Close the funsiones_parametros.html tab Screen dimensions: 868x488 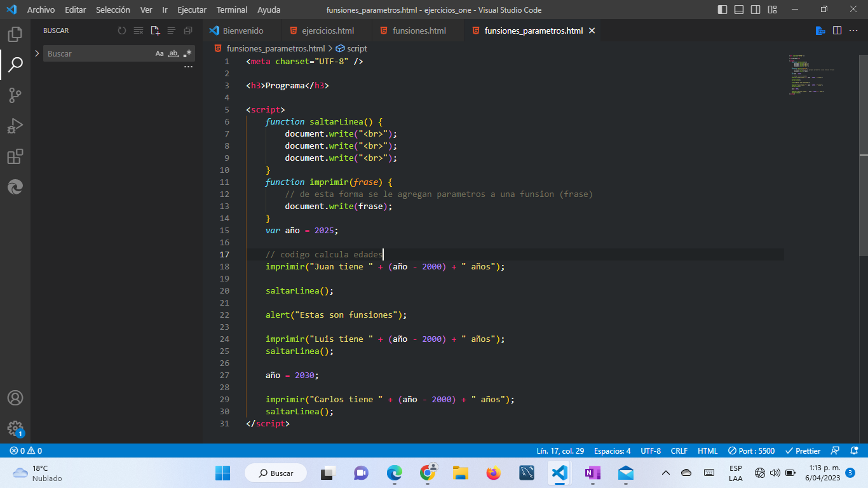[592, 30]
